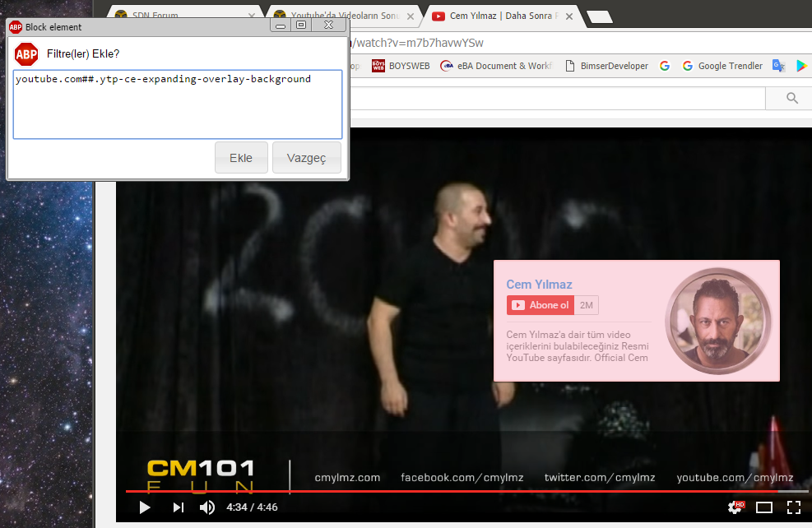
Task: Enter fullscreen mode
Action: coord(794,507)
